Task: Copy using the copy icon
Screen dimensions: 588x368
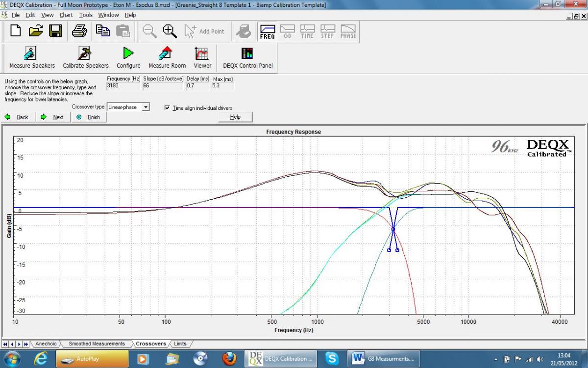Action: point(102,31)
